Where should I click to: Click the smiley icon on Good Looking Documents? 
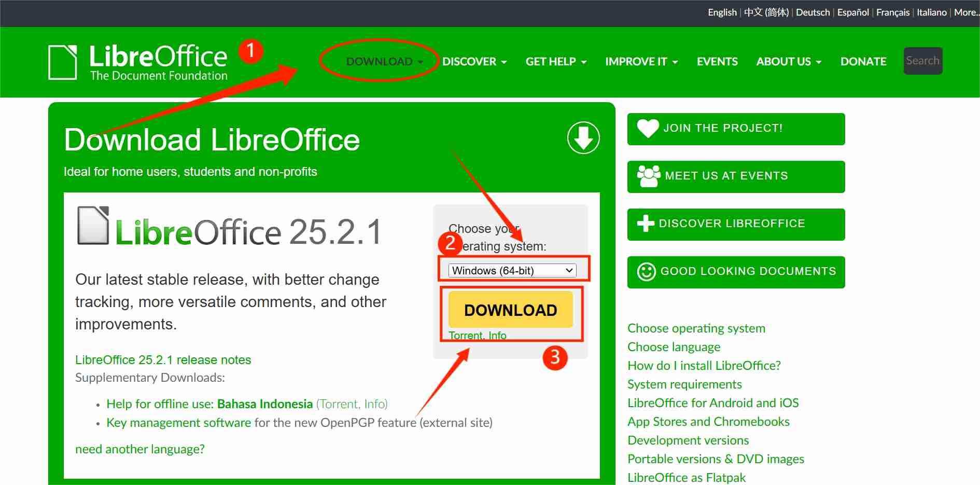646,271
